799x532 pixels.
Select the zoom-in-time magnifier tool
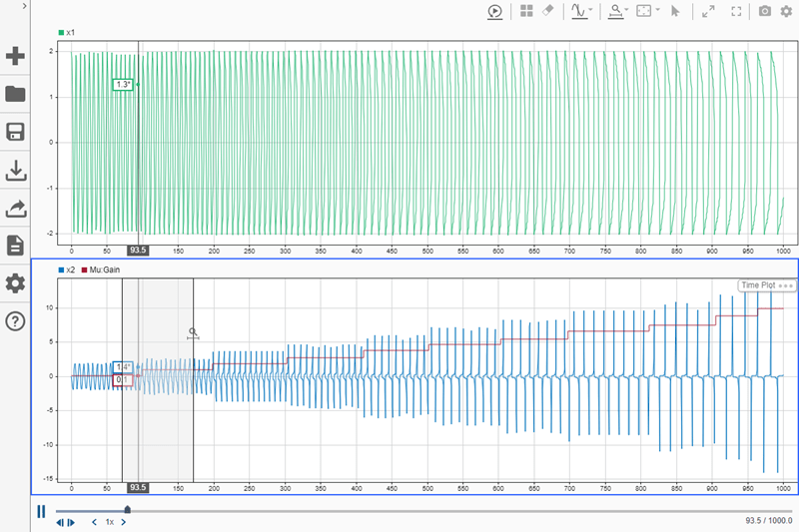[x=615, y=11]
